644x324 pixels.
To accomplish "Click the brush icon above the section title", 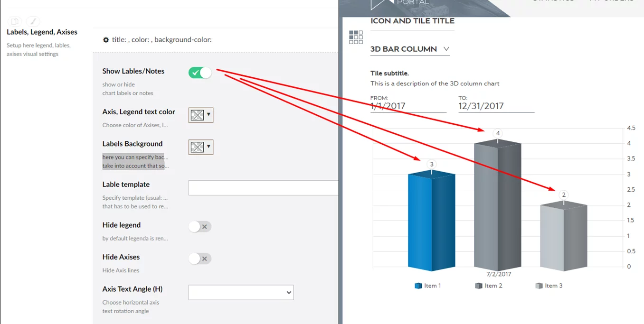I will pyautogui.click(x=33, y=21).
